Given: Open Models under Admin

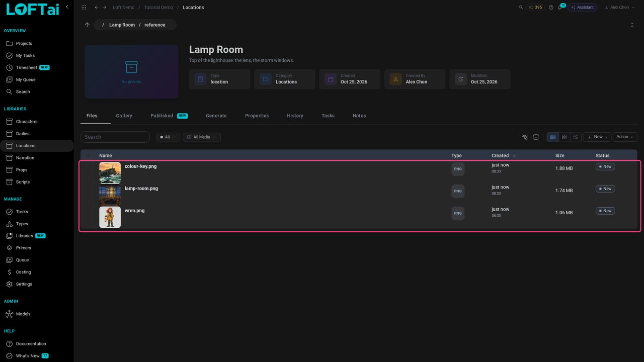Looking at the screenshot, I should point(37,314).
